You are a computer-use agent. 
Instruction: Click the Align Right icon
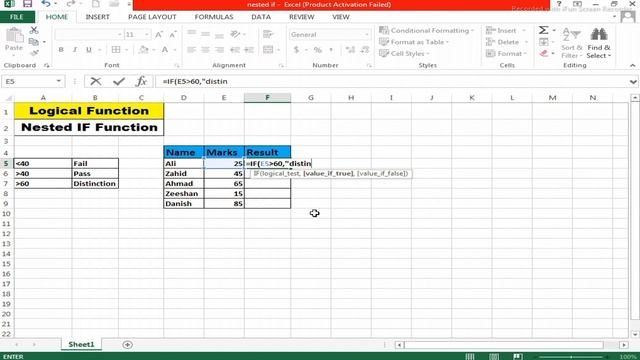point(220,50)
